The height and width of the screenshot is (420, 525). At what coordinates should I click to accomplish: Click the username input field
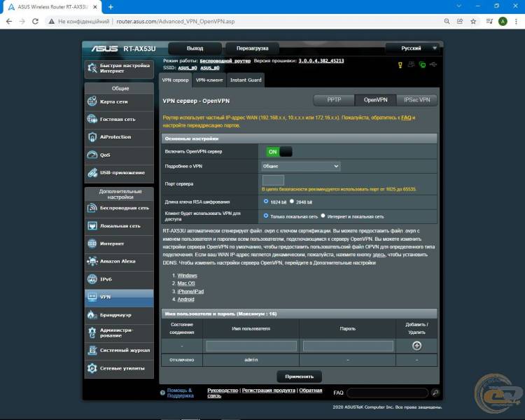click(x=251, y=346)
